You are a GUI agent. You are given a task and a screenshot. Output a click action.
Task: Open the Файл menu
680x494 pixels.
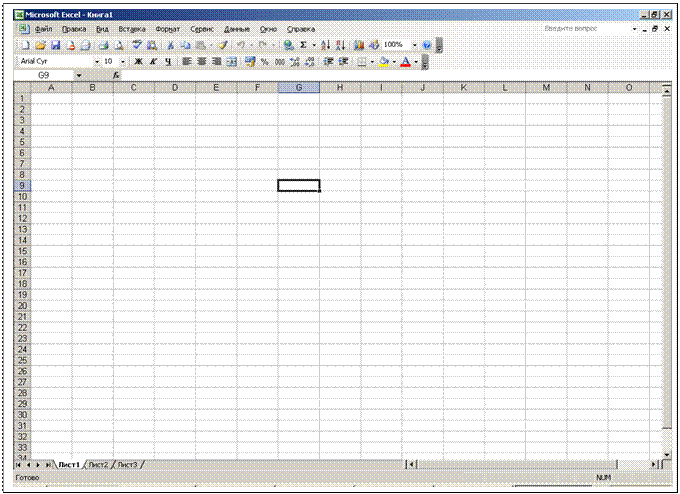(x=43, y=29)
